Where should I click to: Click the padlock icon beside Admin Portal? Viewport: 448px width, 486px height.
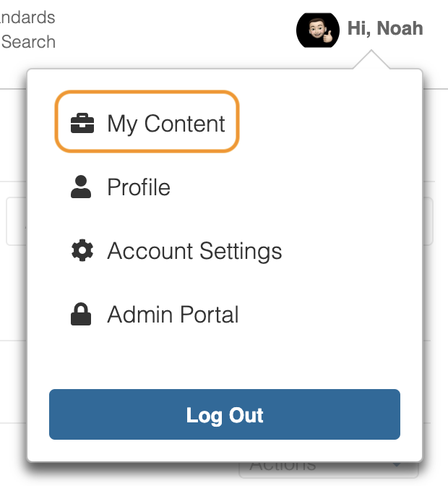click(82, 315)
